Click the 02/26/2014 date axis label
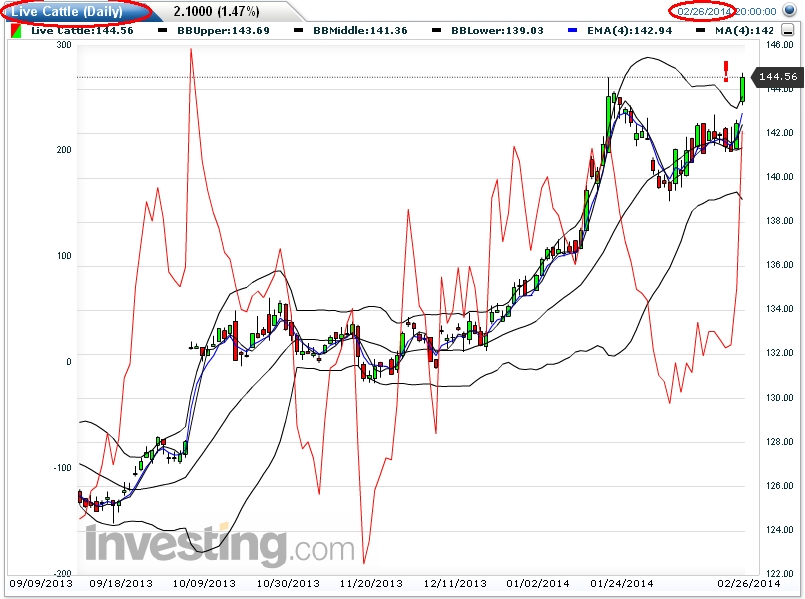 (749, 584)
